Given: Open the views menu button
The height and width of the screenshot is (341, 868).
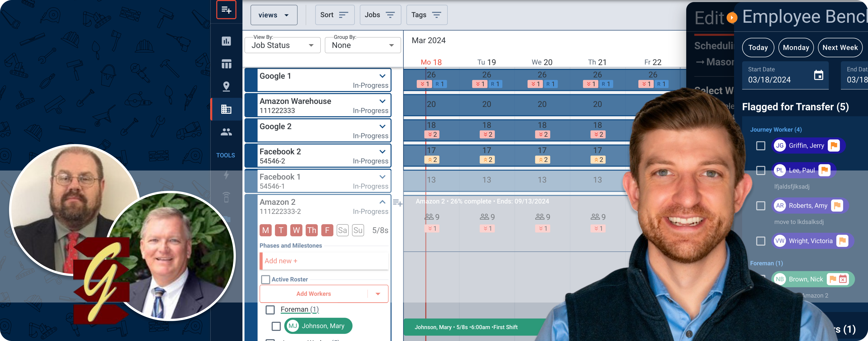Looking at the screenshot, I should (x=274, y=15).
